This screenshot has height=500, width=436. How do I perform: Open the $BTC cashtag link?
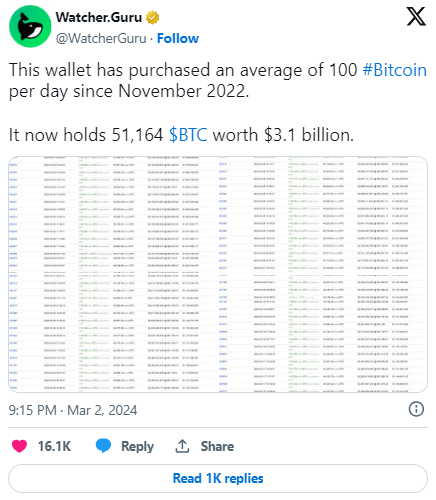pos(188,135)
